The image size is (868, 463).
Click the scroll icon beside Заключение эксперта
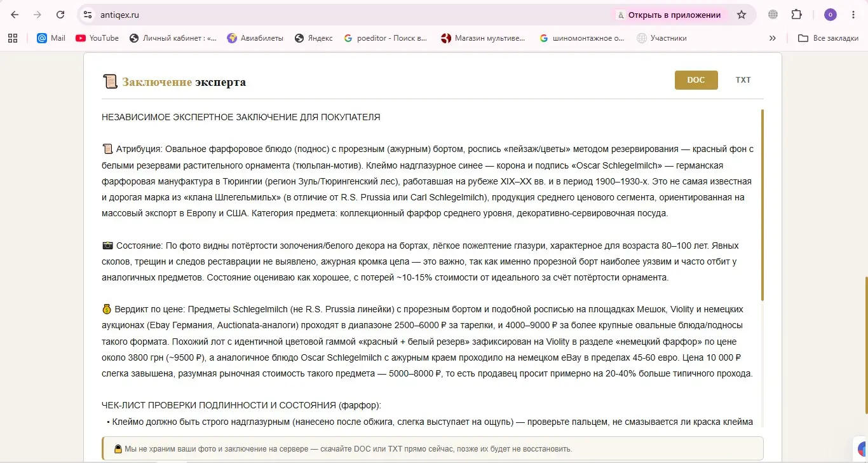pos(110,81)
